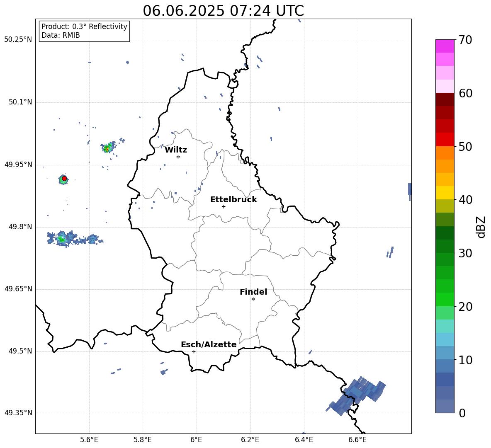Click the bright green swatch just above 20
The width and height of the screenshot is (491, 448).
click(445, 299)
